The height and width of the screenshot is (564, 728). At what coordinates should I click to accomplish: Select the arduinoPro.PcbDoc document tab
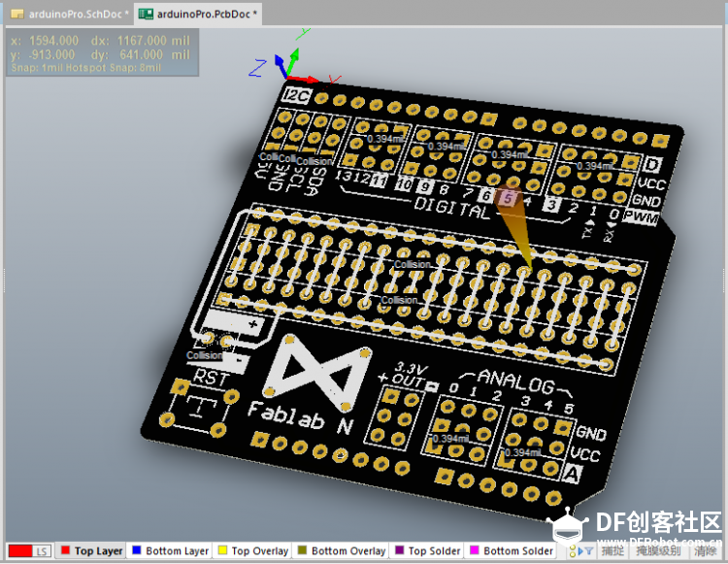click(x=198, y=14)
